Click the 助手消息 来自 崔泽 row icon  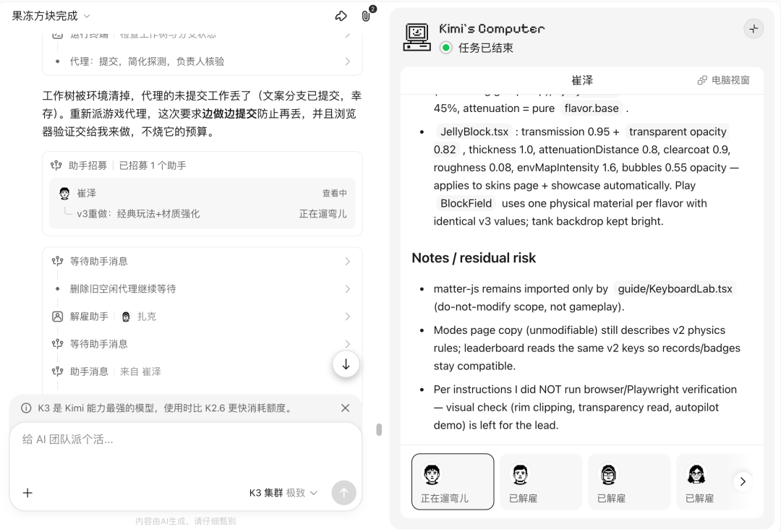58,372
